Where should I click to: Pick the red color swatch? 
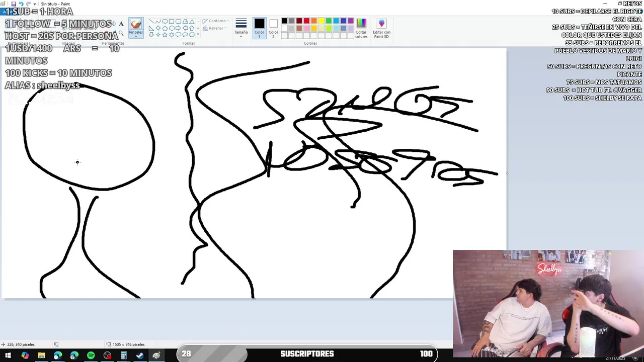(306, 21)
